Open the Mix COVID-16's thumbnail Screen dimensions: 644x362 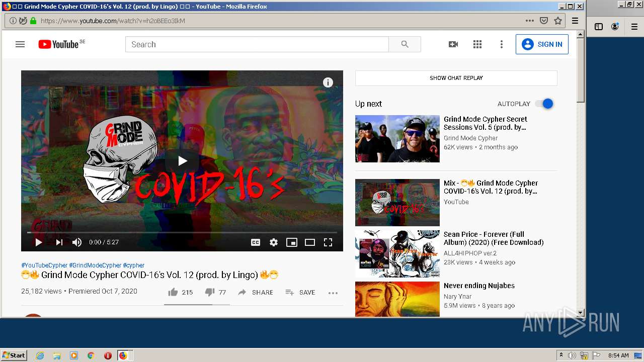pos(397,203)
